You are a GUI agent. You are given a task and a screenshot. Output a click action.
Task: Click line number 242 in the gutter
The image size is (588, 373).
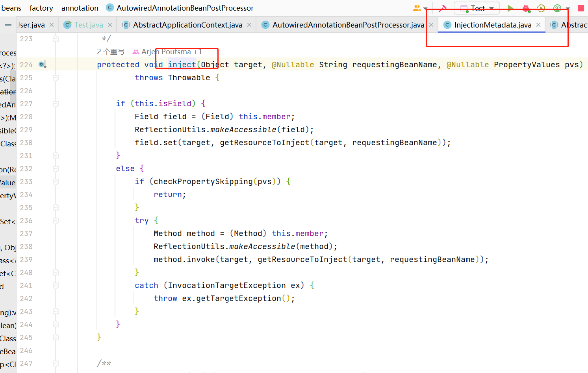26,299
